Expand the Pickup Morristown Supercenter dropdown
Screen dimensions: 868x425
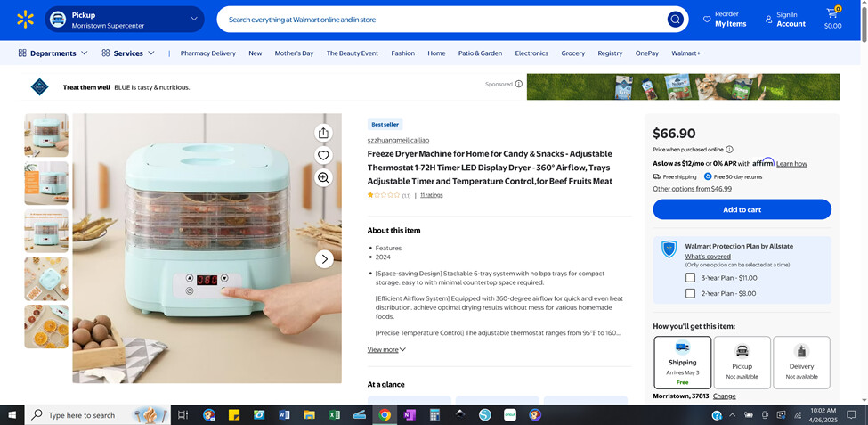coord(194,19)
